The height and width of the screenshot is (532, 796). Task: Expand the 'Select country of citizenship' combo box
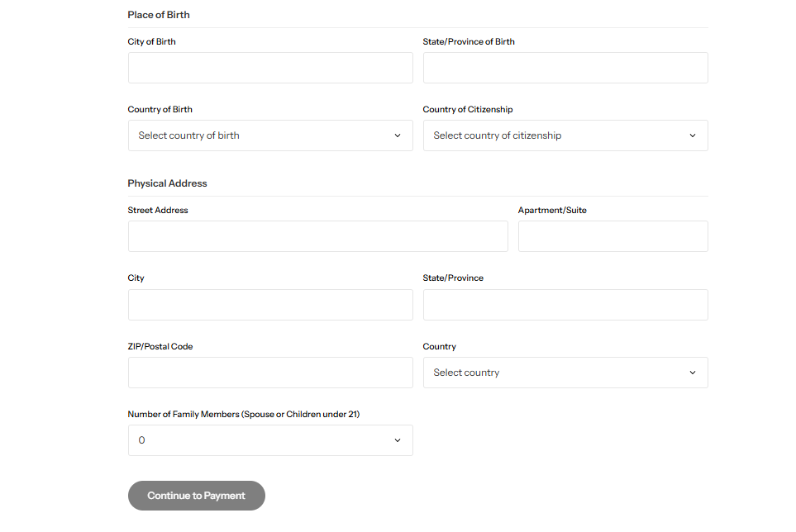[565, 135]
